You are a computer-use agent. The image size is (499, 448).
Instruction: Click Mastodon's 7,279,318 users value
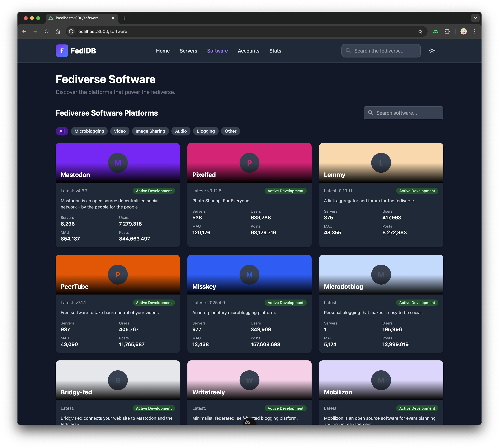pyautogui.click(x=130, y=224)
